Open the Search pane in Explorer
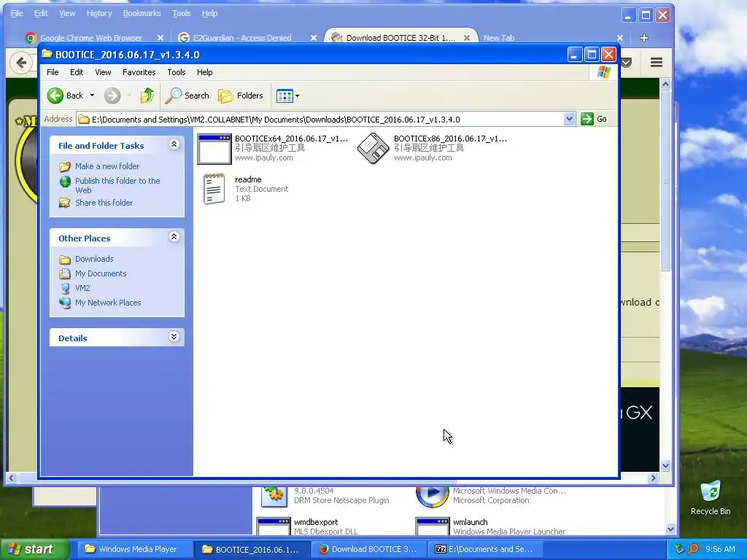This screenshot has width=747, height=560. [187, 96]
